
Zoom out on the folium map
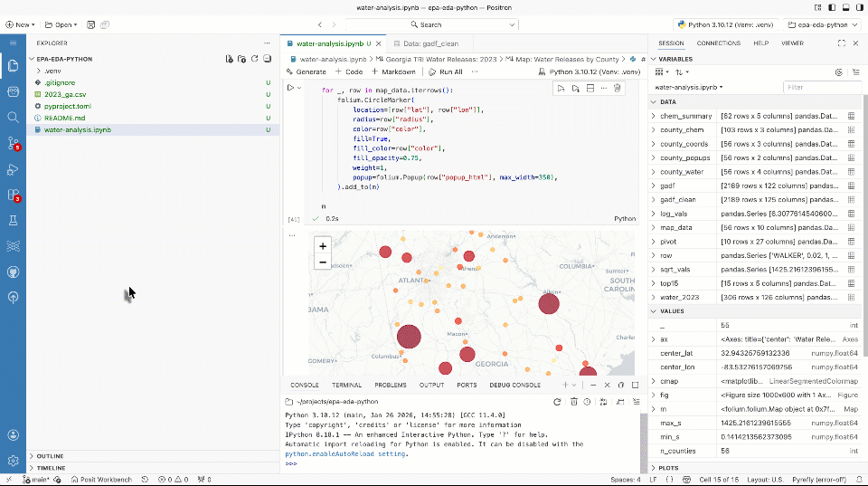click(x=323, y=262)
